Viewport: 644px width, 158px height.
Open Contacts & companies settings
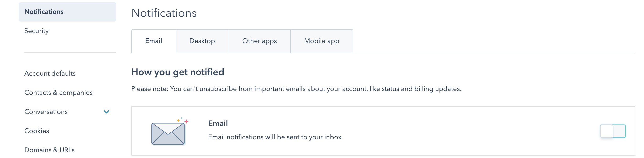tap(58, 93)
